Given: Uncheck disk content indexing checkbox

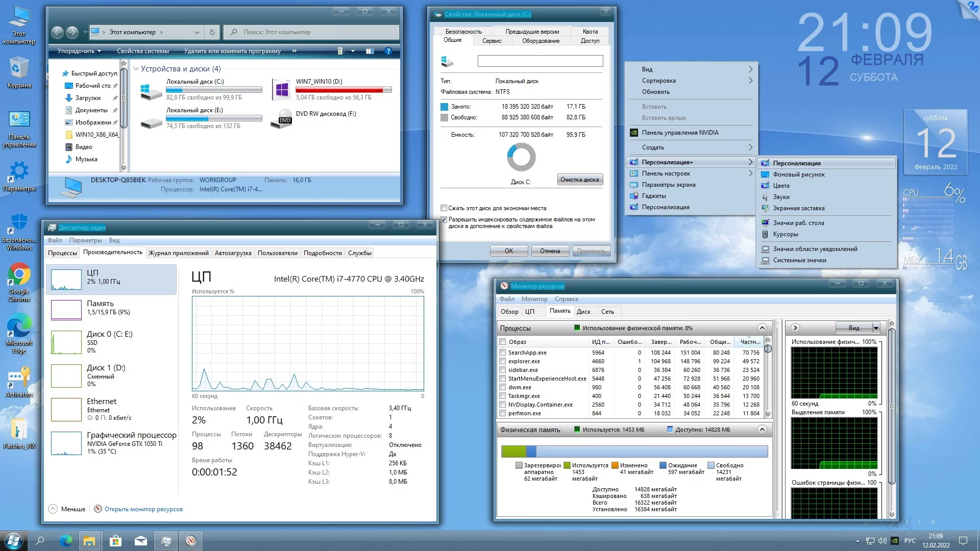Looking at the screenshot, I should tap(444, 219).
